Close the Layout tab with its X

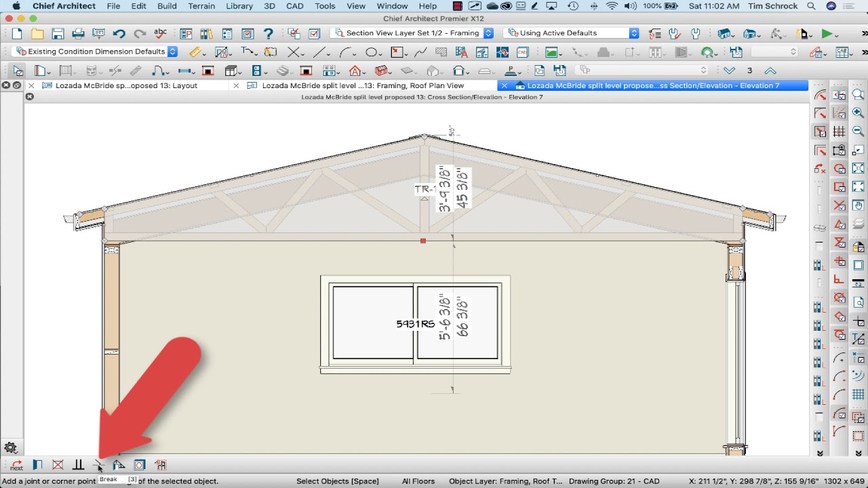31,85
